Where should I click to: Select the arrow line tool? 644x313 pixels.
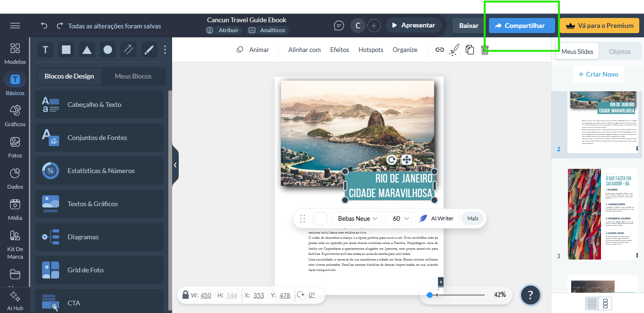click(128, 50)
